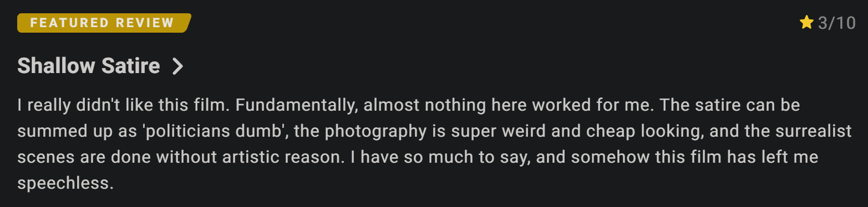This screenshot has width=868, height=207.
Task: Click the word 'REVIEW' in the badge
Action: coord(145,23)
